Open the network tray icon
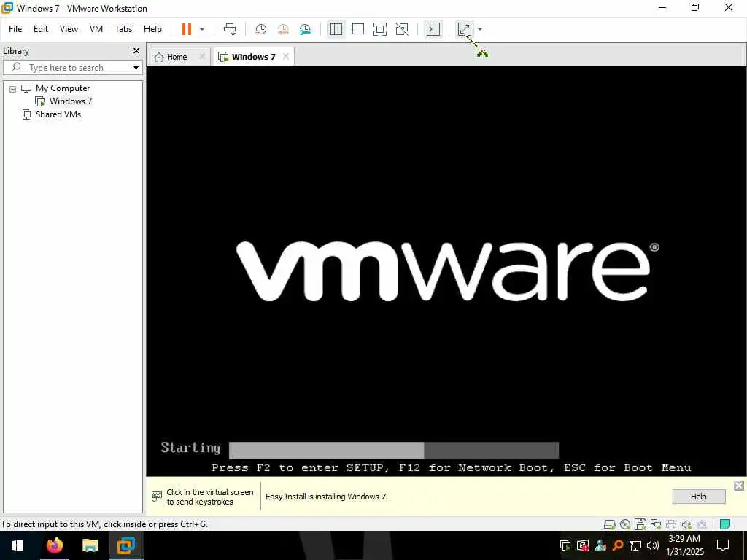 click(x=635, y=545)
